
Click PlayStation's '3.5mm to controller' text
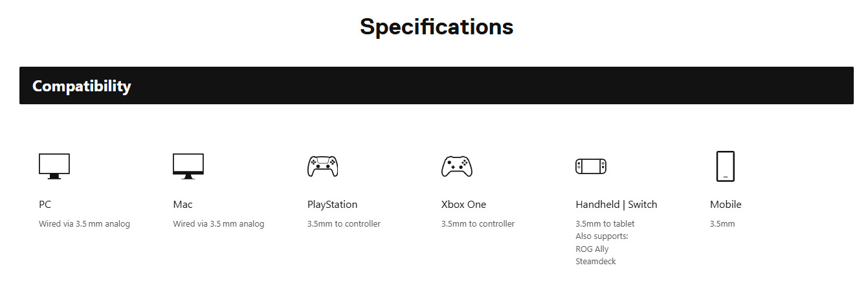point(344,224)
